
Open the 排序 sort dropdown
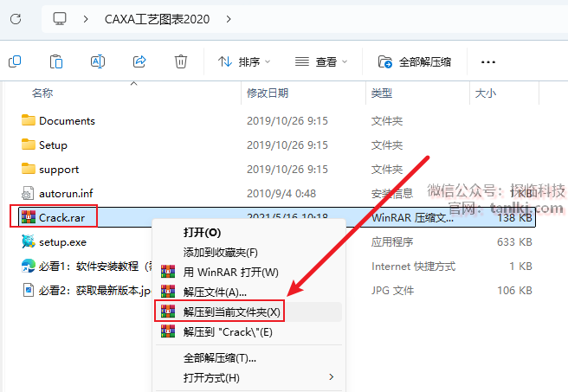244,62
